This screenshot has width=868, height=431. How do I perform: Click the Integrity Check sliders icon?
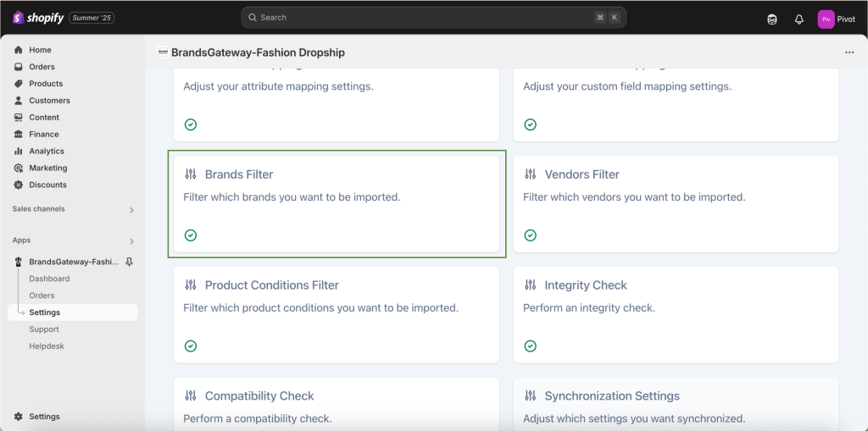pyautogui.click(x=531, y=285)
